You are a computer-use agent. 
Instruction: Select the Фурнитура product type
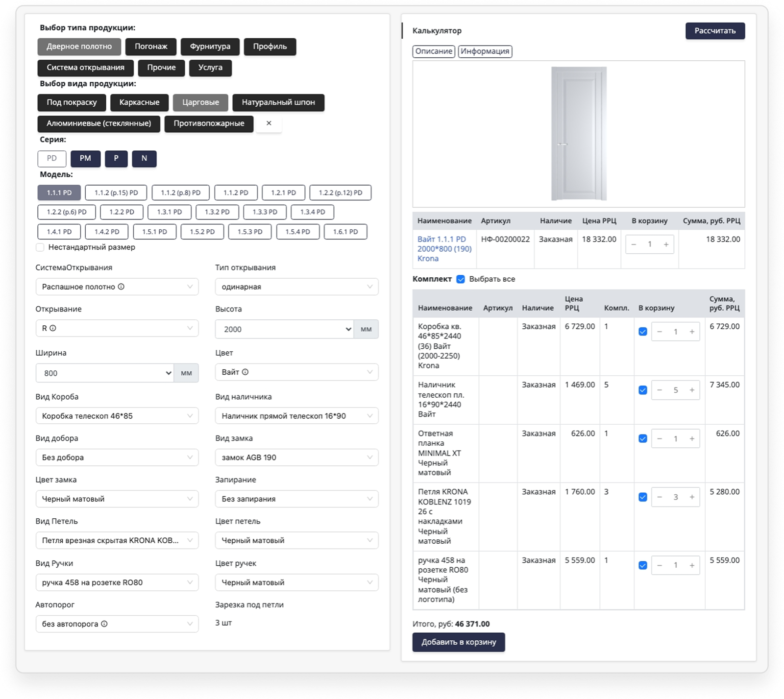click(x=210, y=47)
